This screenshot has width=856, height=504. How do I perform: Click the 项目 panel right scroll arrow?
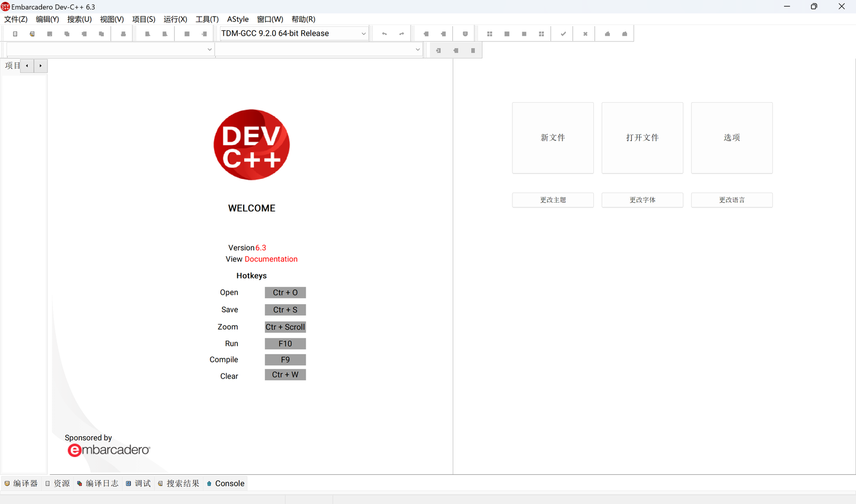click(x=40, y=65)
